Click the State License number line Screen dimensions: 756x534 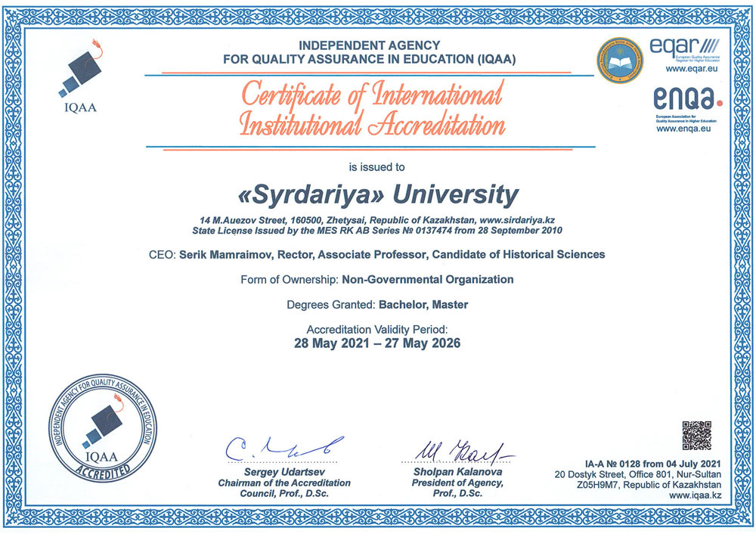377,230
